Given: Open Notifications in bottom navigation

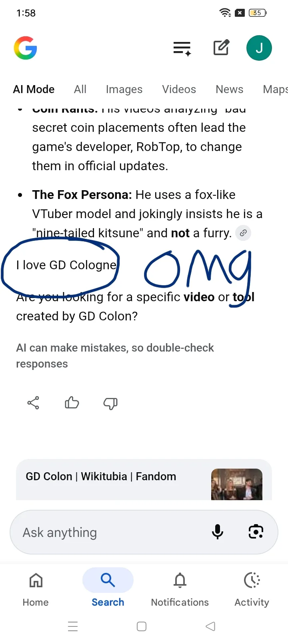Looking at the screenshot, I should point(180,587).
